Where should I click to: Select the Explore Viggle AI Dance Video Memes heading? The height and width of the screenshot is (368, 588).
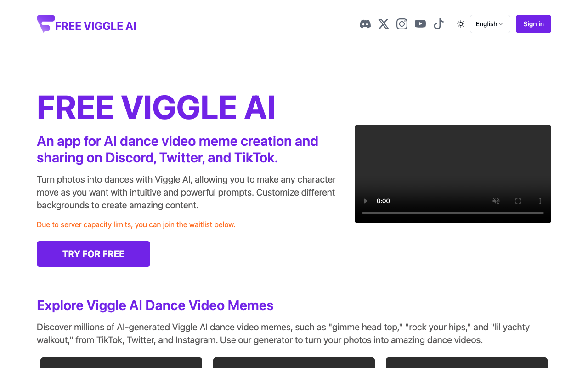[x=155, y=305]
